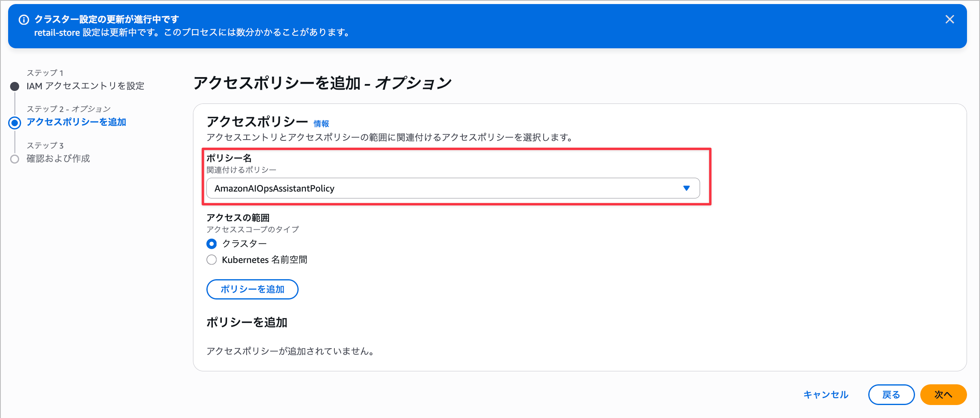Click the step 1 filled circle indicator
Image resolution: width=980 pixels, height=418 pixels.
pyautogui.click(x=15, y=86)
